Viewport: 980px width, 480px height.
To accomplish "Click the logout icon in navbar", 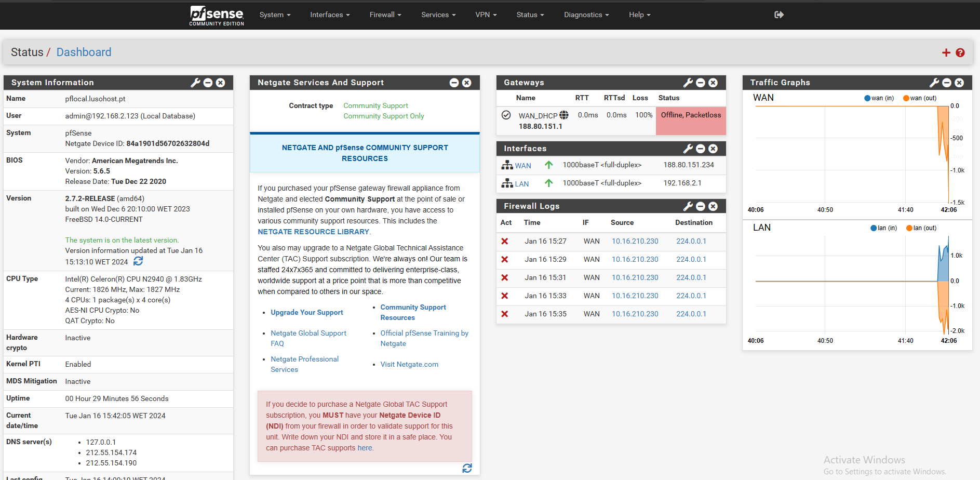I will (x=779, y=15).
